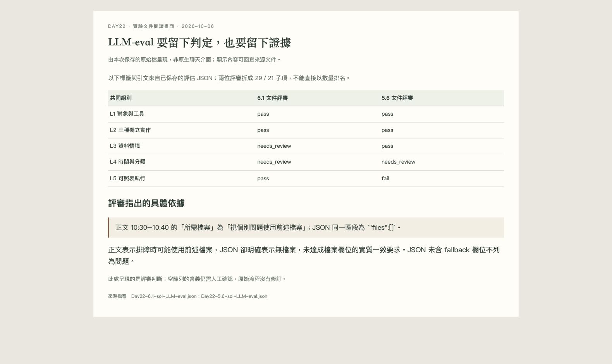Click the "共同組別" column header
Image resolution: width=612 pixels, height=364 pixels.
[x=120, y=98]
